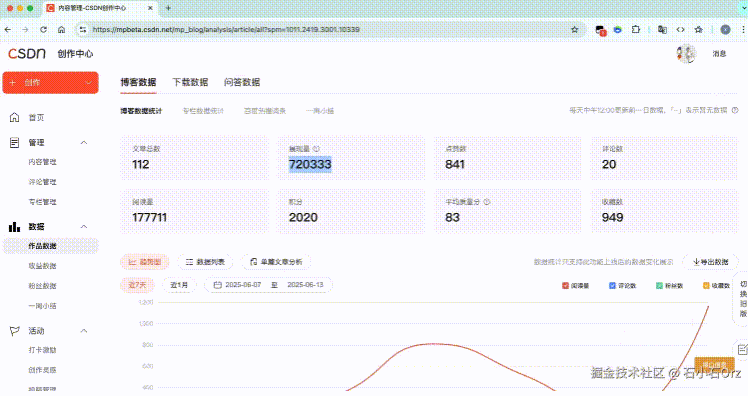
Task: Click the help icon after the data update notice
Action: (735, 110)
